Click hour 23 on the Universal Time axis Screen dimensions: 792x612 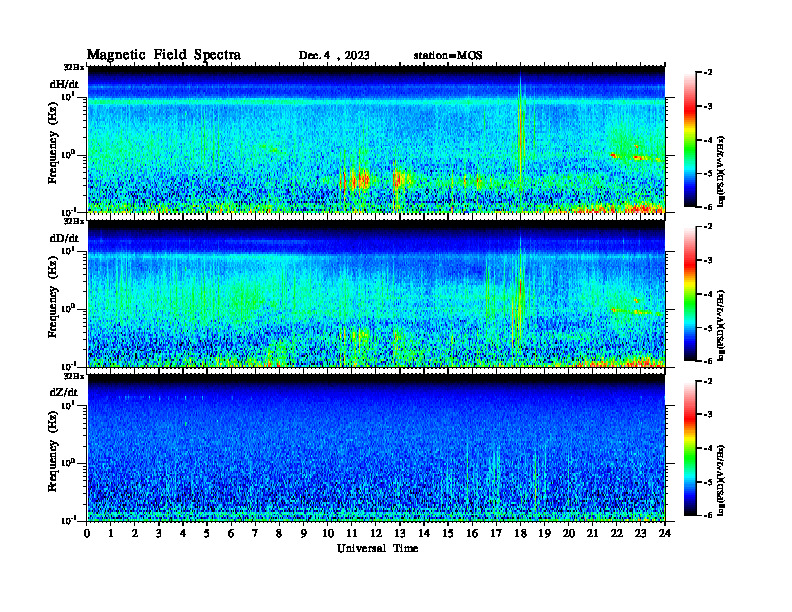[640, 533]
